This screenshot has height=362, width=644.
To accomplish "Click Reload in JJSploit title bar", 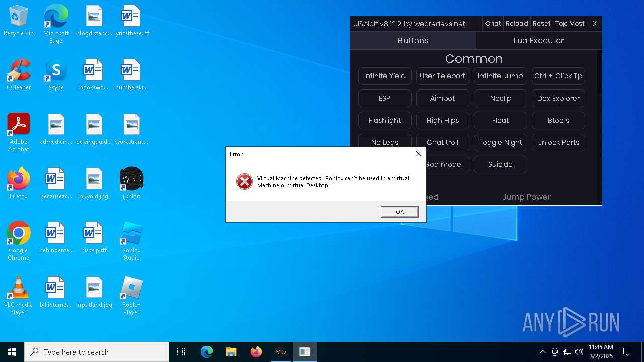I will click(x=517, y=24).
